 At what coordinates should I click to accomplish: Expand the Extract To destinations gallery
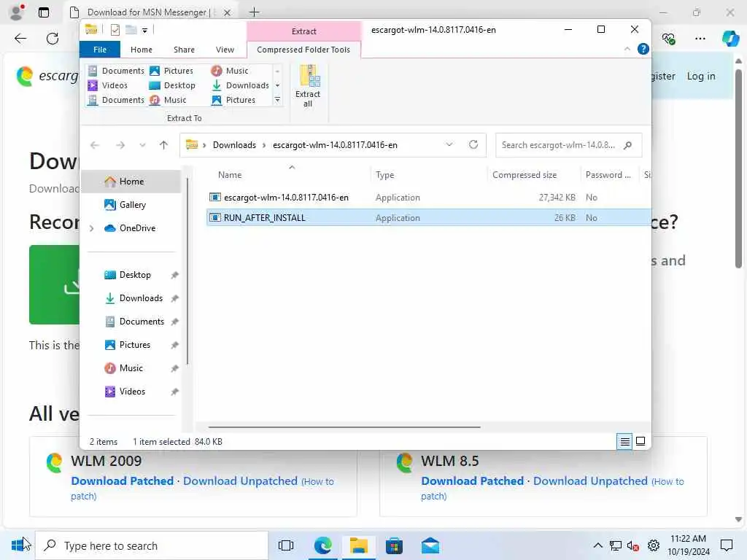(277, 100)
